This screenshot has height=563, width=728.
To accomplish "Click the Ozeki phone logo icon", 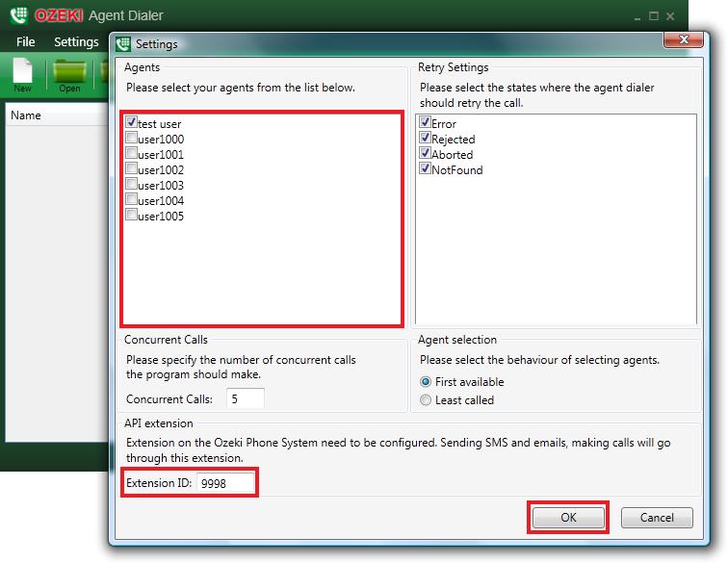I will 17,15.
